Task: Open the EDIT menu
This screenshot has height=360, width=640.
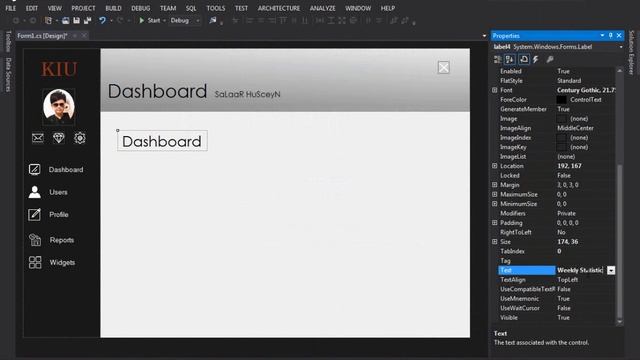Action: coord(32,8)
